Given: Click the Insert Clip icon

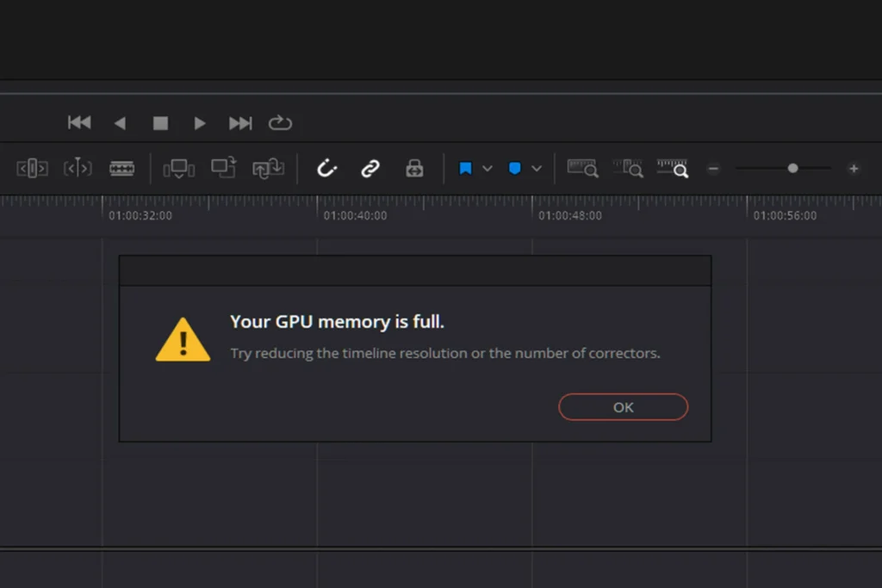Looking at the screenshot, I should [178, 168].
